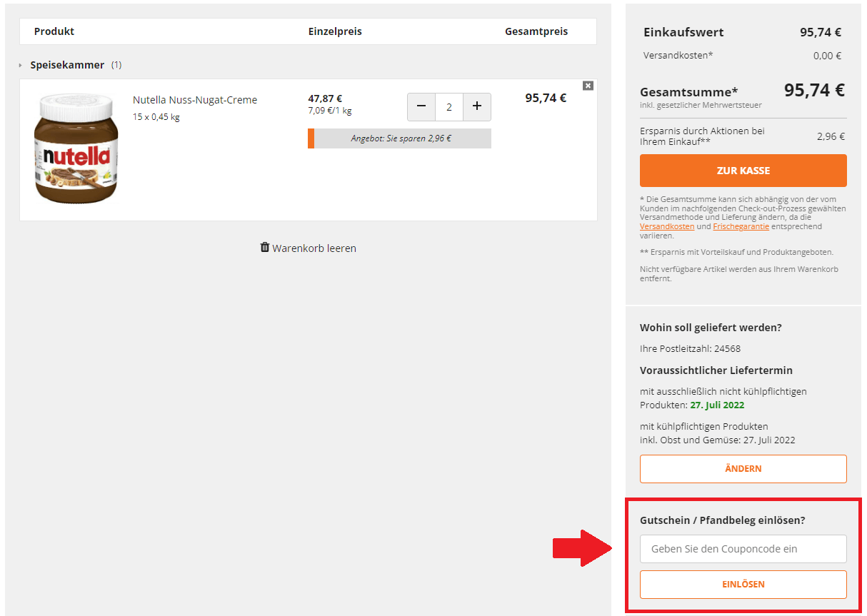Click the Einkaufswert label
The image size is (867, 616).
[x=683, y=32]
